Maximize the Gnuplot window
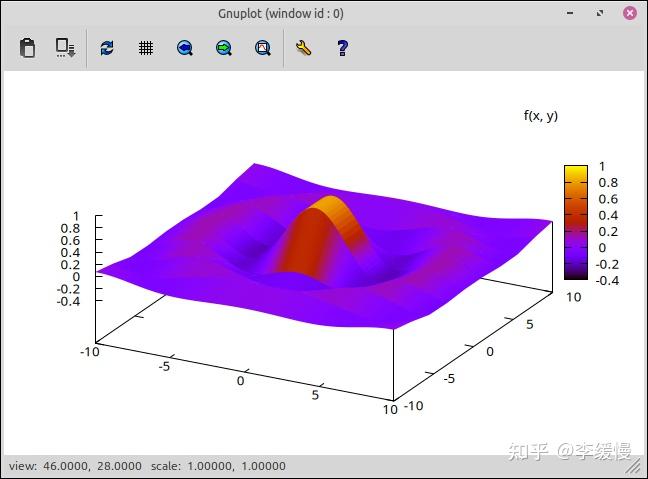This screenshot has width=648, height=479. [x=600, y=13]
